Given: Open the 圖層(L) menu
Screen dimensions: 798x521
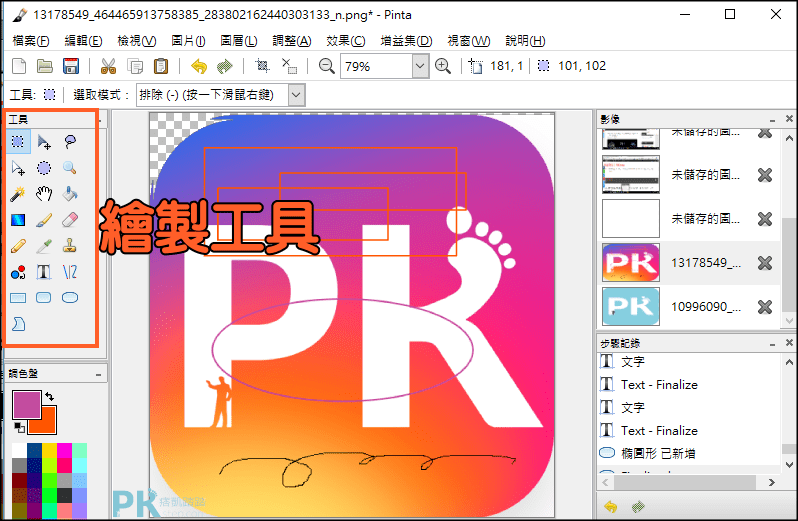Looking at the screenshot, I should tap(239, 41).
